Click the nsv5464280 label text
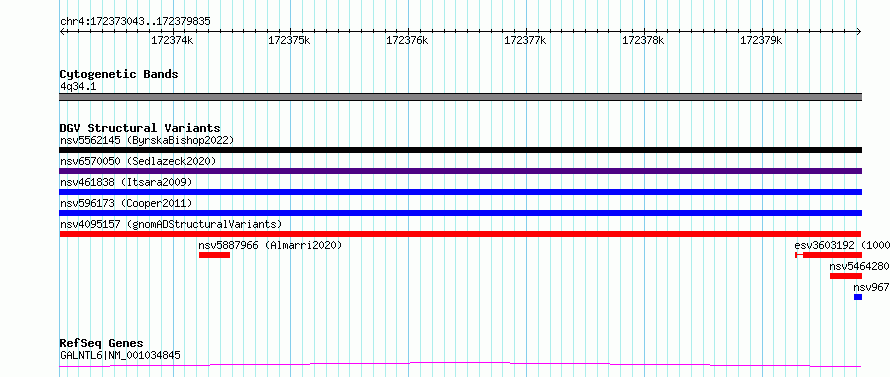The height and width of the screenshot is (377, 890). (859, 266)
